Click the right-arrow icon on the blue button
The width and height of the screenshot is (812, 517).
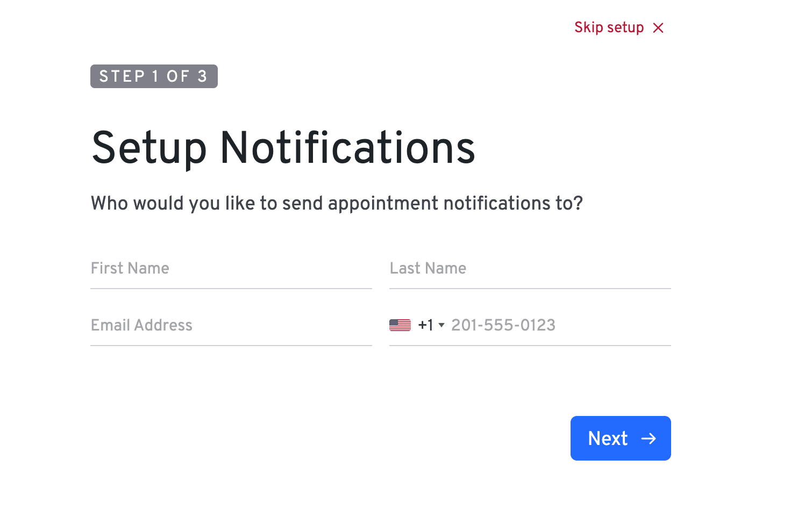(x=650, y=439)
